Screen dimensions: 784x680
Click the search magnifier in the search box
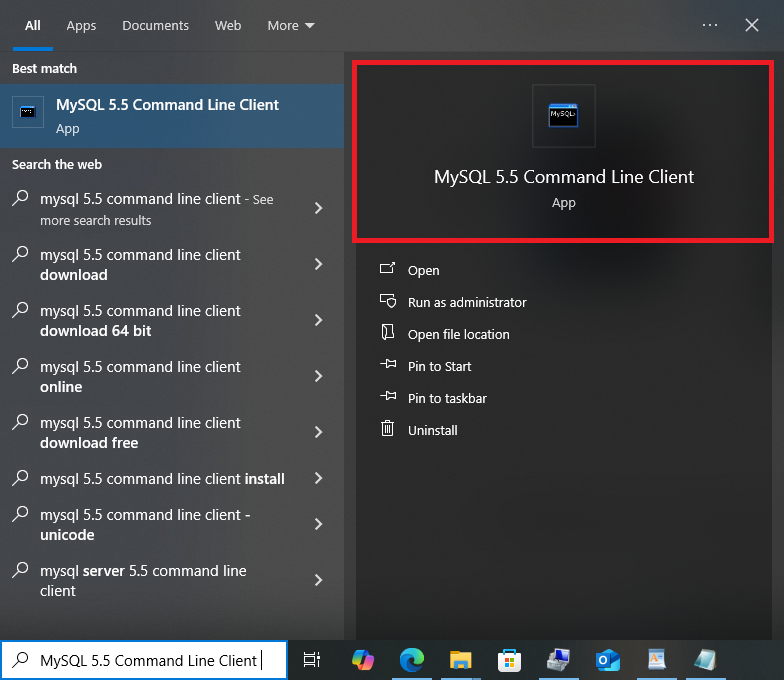pyautogui.click(x=20, y=660)
